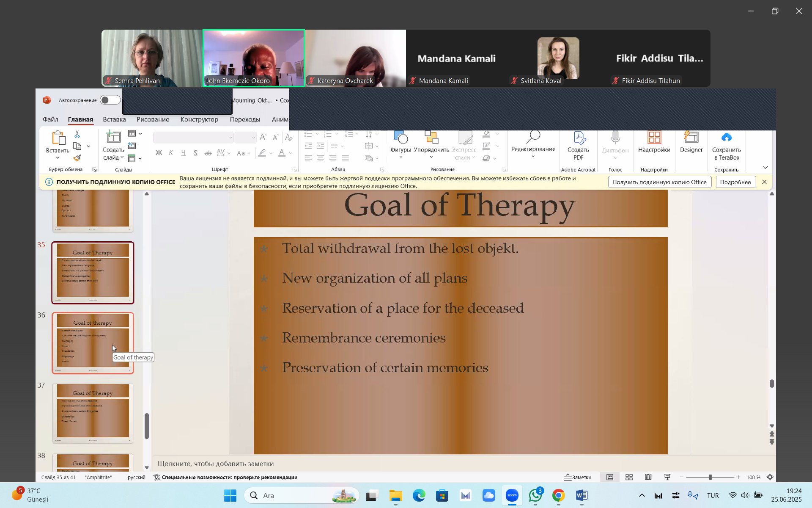812x508 pixels.
Task: Toggle the Автосохранение switch
Action: coord(110,100)
